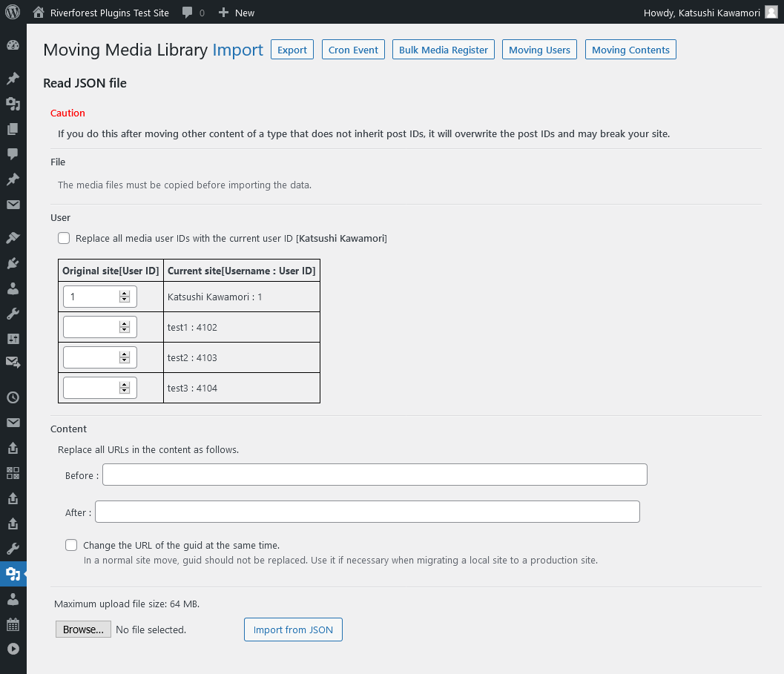Decrease original user ID for test1 row

coord(125,330)
